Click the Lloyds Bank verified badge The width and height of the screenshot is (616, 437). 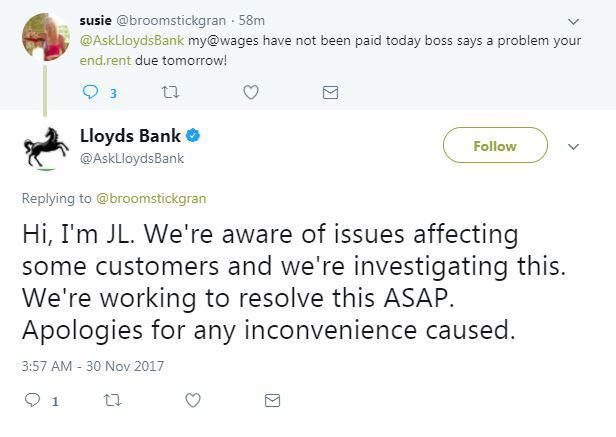[x=194, y=136]
